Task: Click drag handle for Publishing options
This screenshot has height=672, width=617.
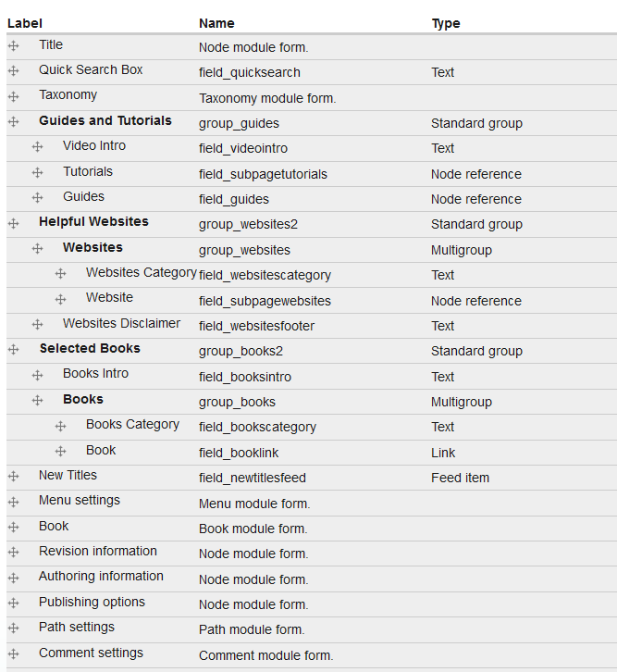Action: (x=13, y=603)
